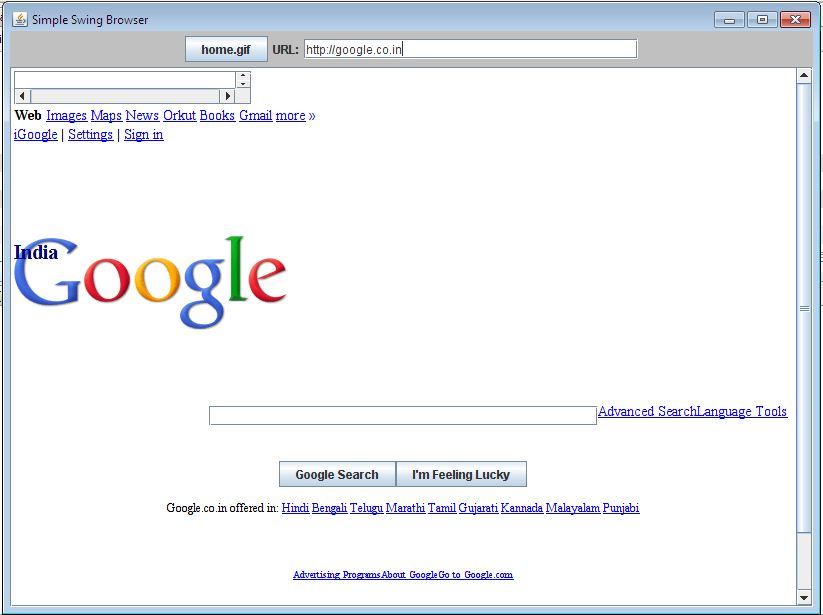Click the bold Web label

pos(28,115)
